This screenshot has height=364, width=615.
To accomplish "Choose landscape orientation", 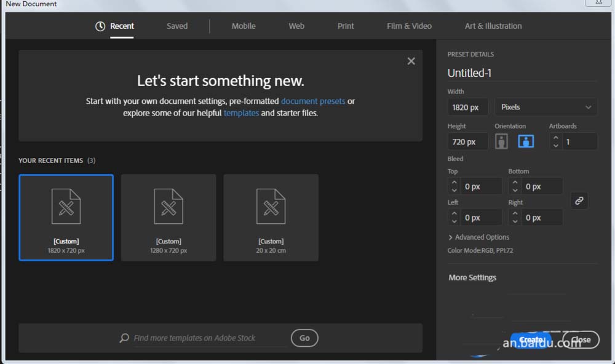I will (x=526, y=141).
